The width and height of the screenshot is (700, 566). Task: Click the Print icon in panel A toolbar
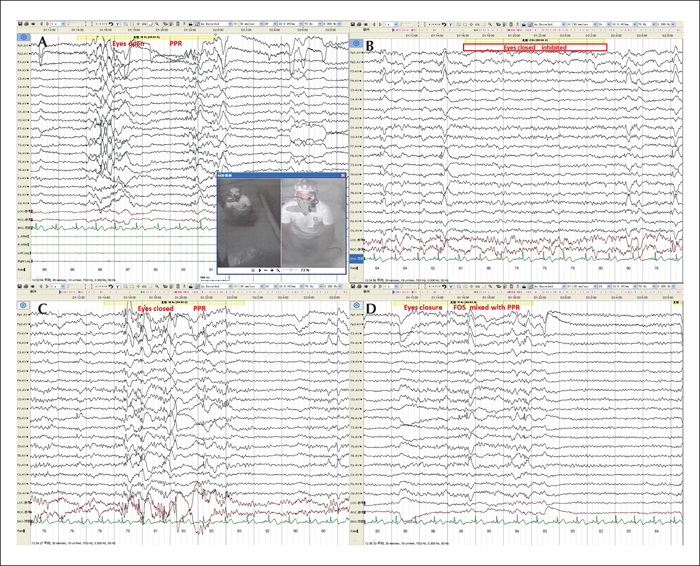coord(26,24)
